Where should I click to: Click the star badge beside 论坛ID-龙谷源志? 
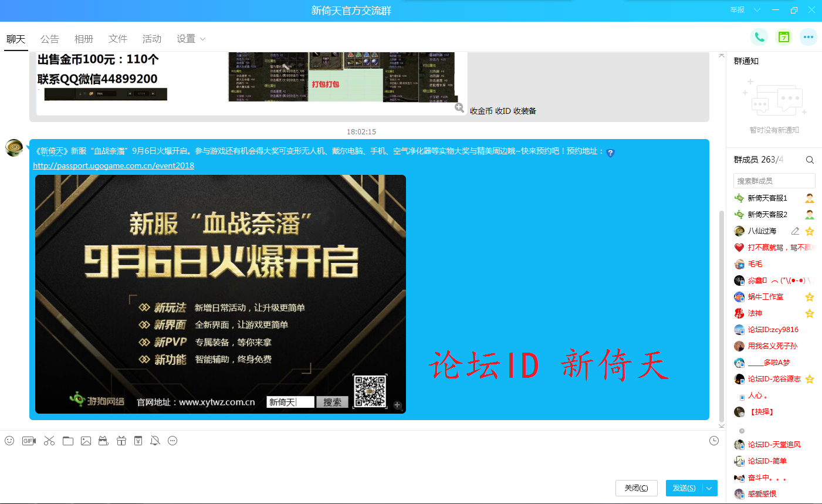tap(810, 379)
